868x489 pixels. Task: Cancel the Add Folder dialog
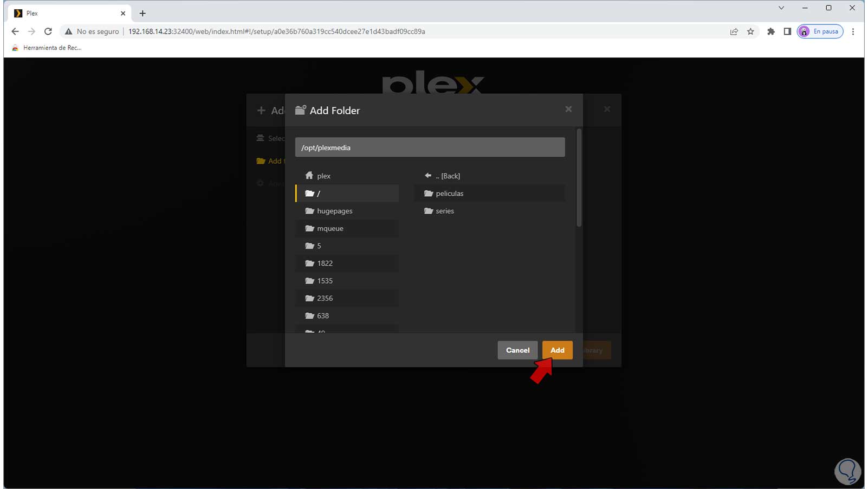point(517,350)
